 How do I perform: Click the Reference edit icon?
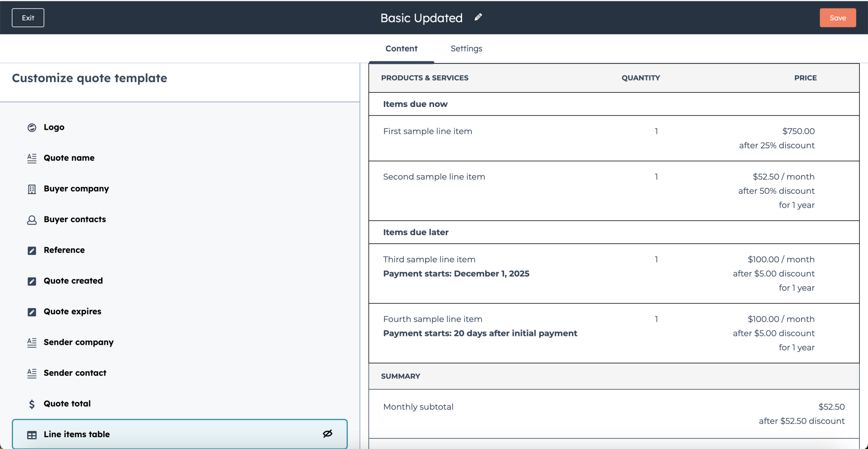(32, 251)
